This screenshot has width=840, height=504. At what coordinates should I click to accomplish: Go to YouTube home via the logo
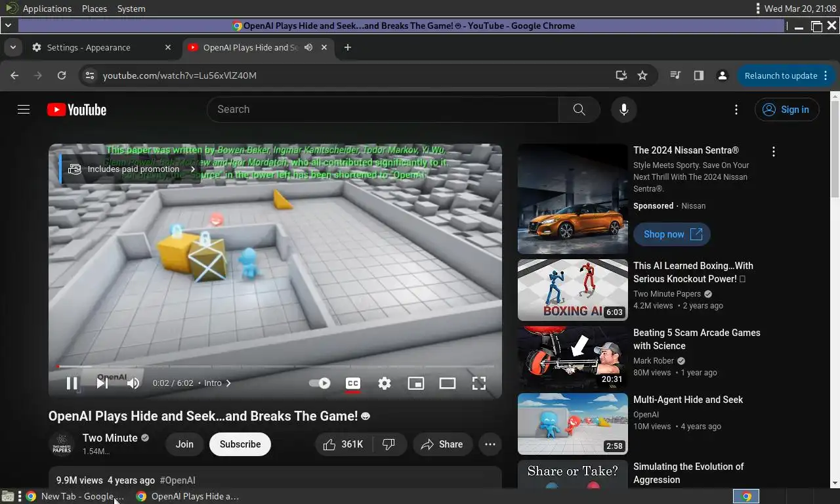tap(77, 110)
